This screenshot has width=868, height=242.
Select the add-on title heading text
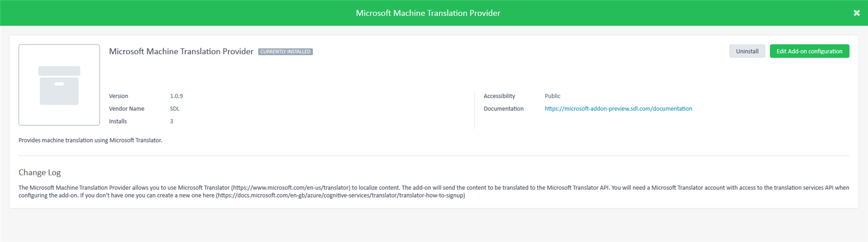(x=181, y=52)
